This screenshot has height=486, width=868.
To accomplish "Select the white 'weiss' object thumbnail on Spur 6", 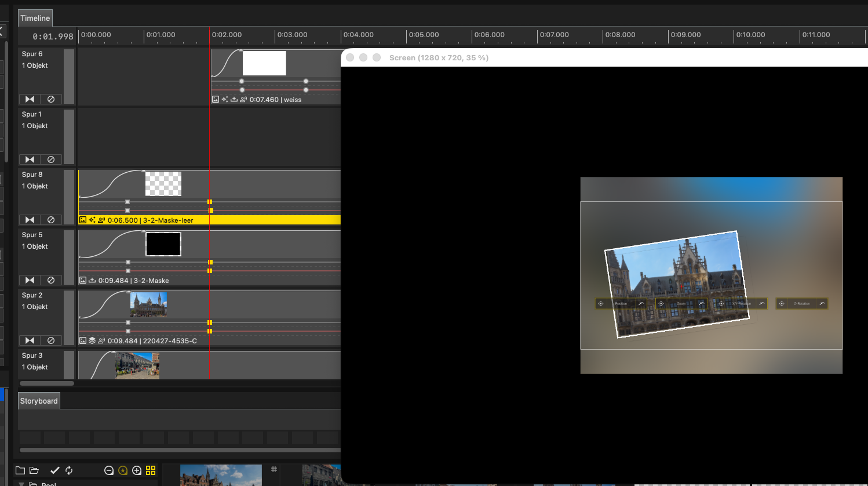I will [264, 63].
